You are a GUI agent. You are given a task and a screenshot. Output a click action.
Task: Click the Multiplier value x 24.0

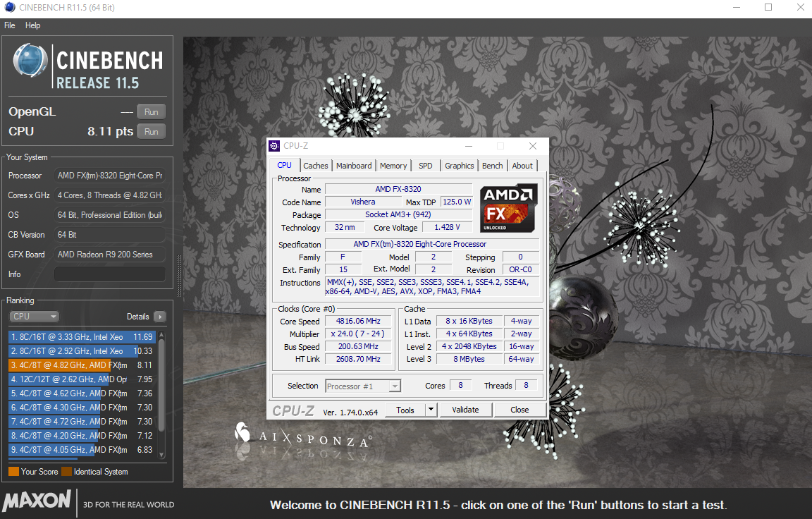[x=358, y=334]
